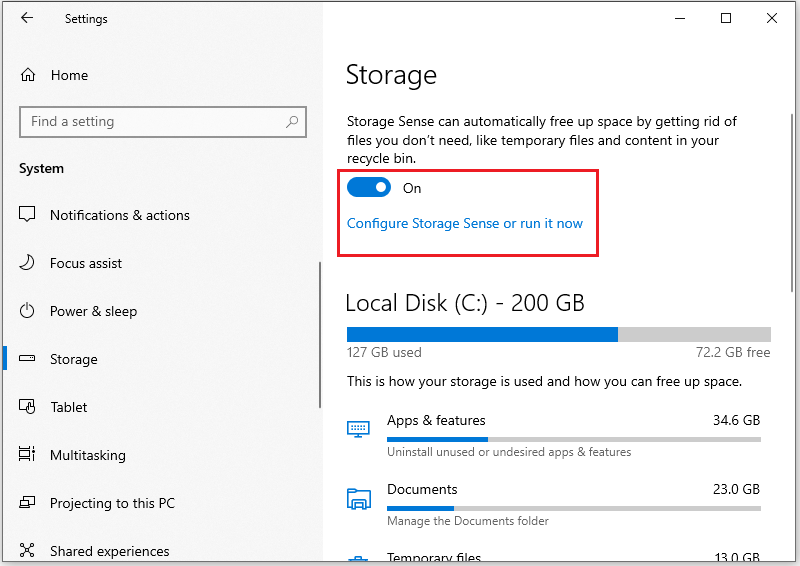
Task: Click the back arrow icon
Action: [x=27, y=18]
